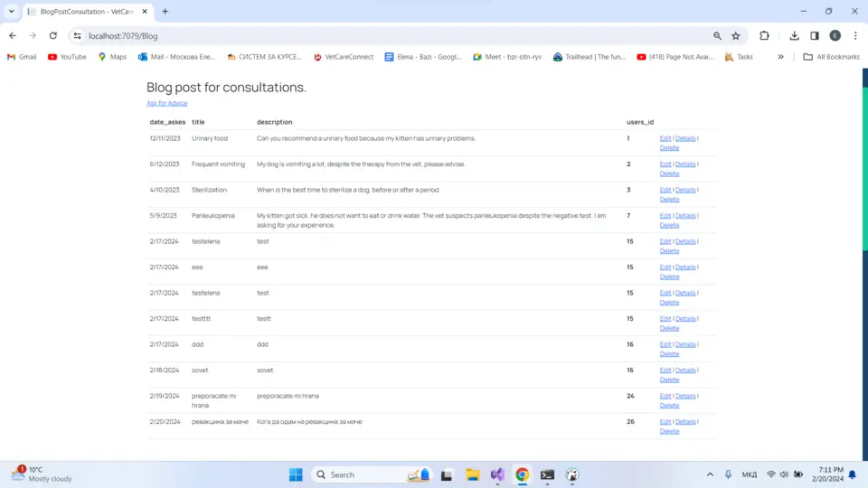The height and width of the screenshot is (488, 868).
Task: View Details of the Sterilization post
Action: click(685, 190)
